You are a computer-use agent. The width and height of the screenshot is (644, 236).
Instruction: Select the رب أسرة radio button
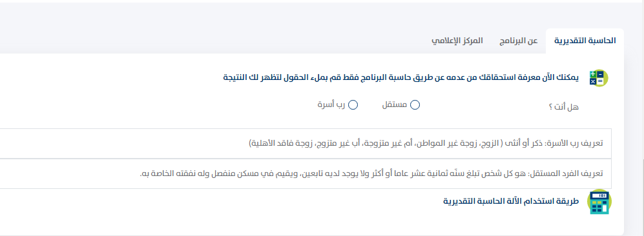tap(353, 105)
